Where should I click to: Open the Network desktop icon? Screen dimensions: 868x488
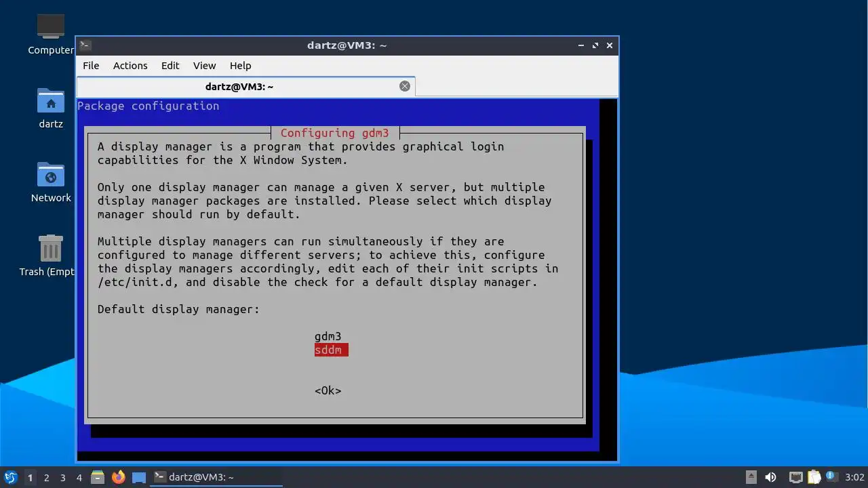(51, 182)
